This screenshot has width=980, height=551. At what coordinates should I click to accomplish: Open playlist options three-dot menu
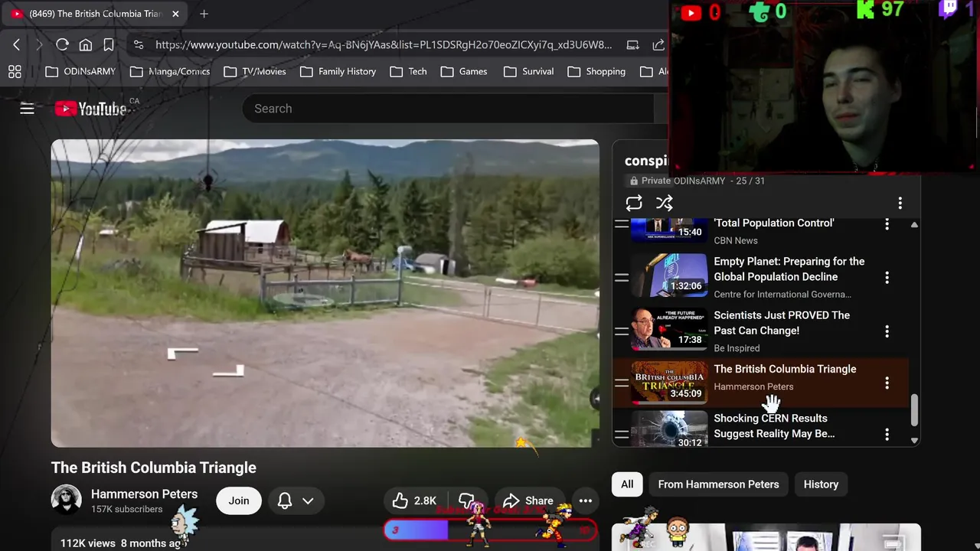[900, 203]
